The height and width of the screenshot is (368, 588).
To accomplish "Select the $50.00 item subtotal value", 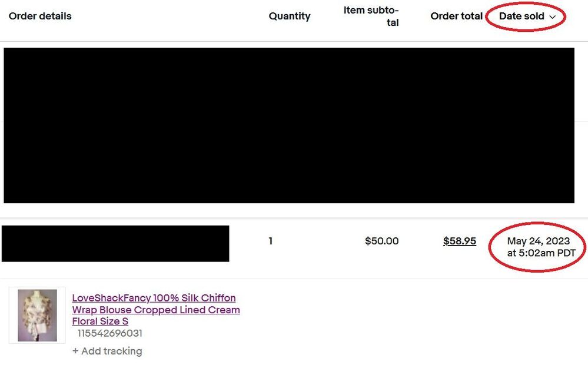I will tap(381, 241).
